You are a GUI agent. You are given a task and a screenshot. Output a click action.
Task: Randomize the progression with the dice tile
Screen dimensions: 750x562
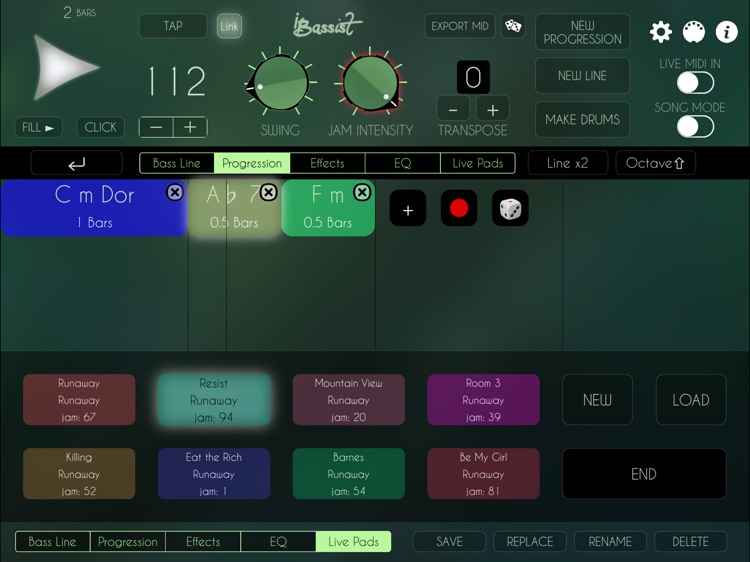[510, 208]
